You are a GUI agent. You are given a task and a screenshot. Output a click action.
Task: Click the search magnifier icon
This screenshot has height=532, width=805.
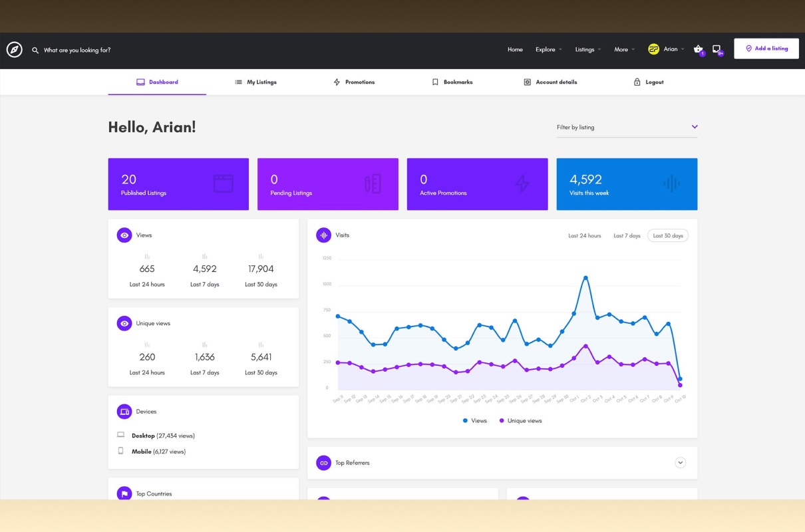[x=35, y=51]
